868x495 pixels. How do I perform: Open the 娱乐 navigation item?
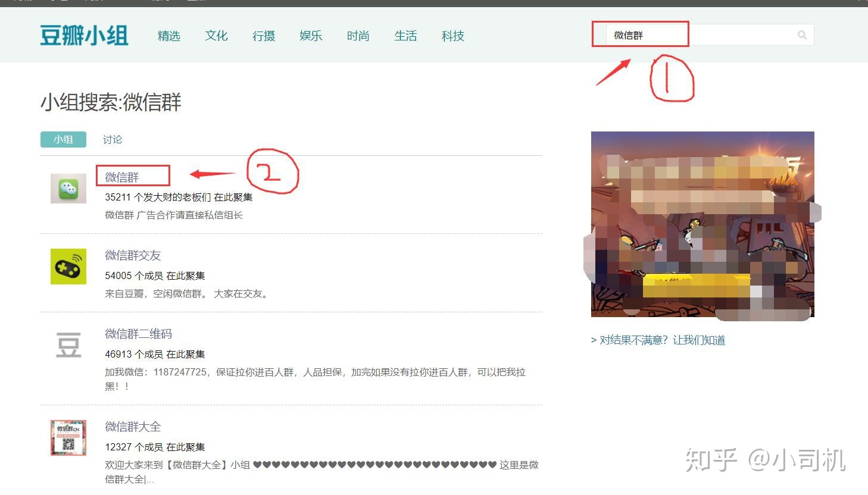click(311, 36)
